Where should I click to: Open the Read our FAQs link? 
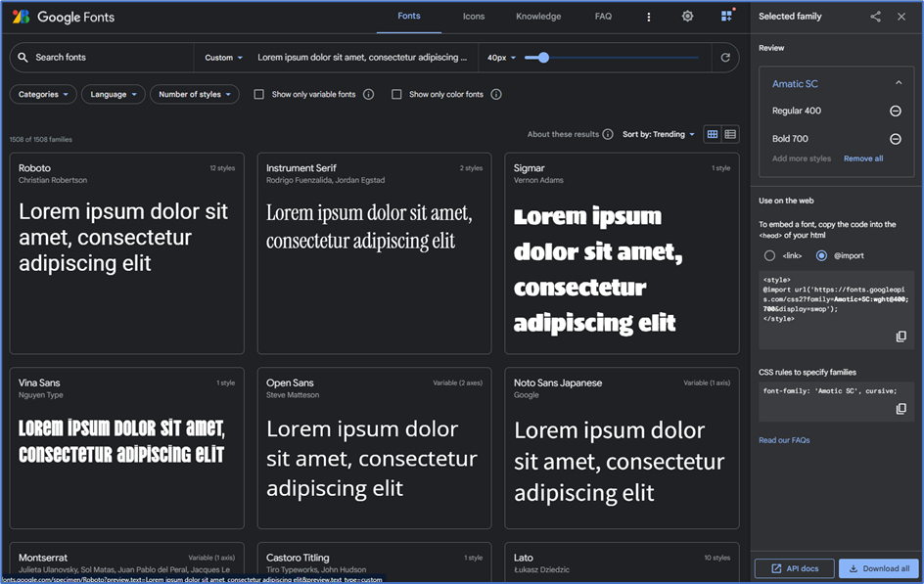pyautogui.click(x=784, y=440)
